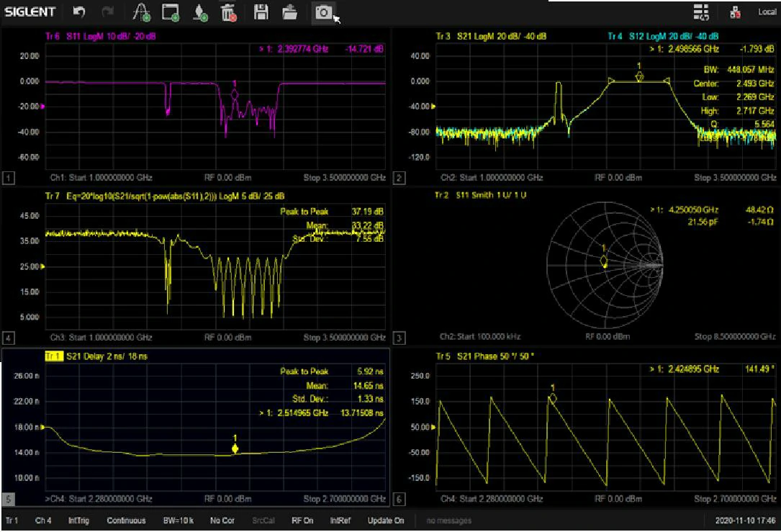The image size is (781, 532).
Task: Activate trace Tr 5 S21 Phase label
Action: (484, 356)
